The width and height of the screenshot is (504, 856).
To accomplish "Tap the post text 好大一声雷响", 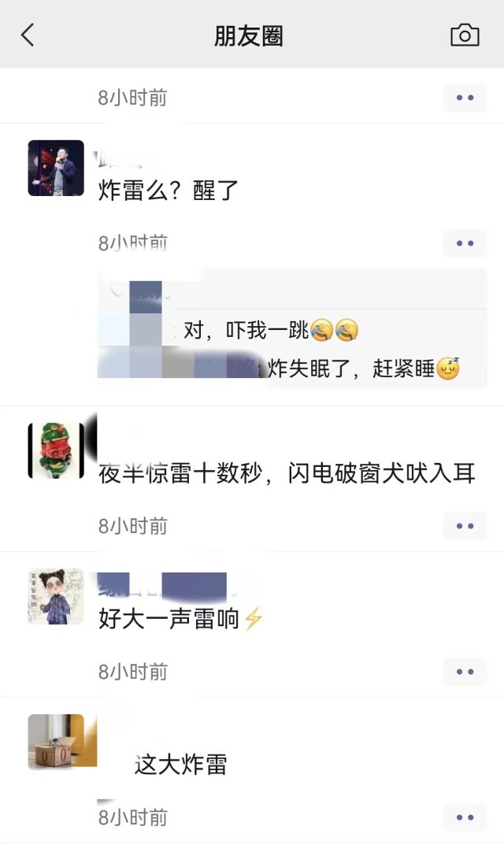I will pyautogui.click(x=180, y=619).
